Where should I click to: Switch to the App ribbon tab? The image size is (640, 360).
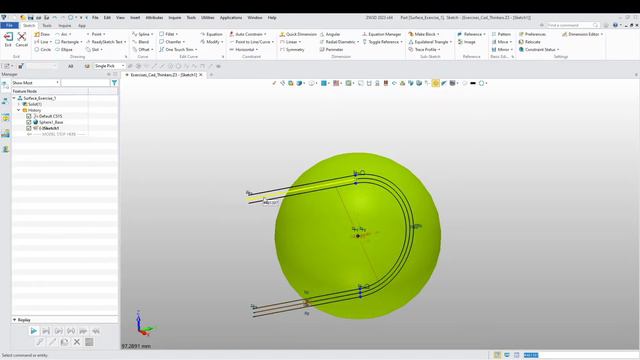pos(82,25)
